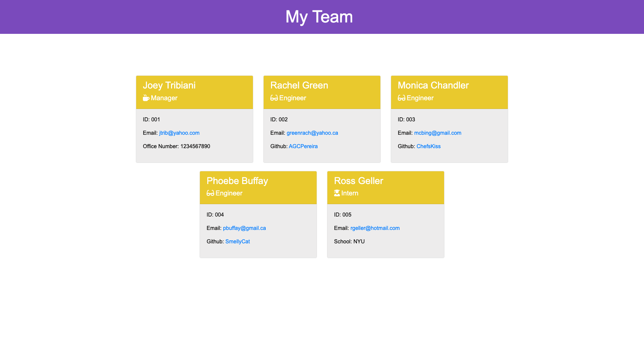Open the AGCPereira Github profile link
Screen dimensions: 644x362
(303, 146)
